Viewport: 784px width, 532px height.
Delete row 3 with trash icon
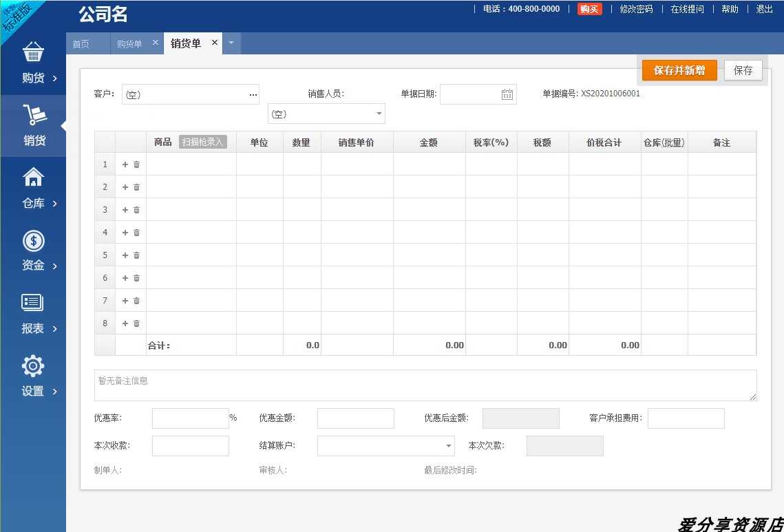tap(136, 210)
